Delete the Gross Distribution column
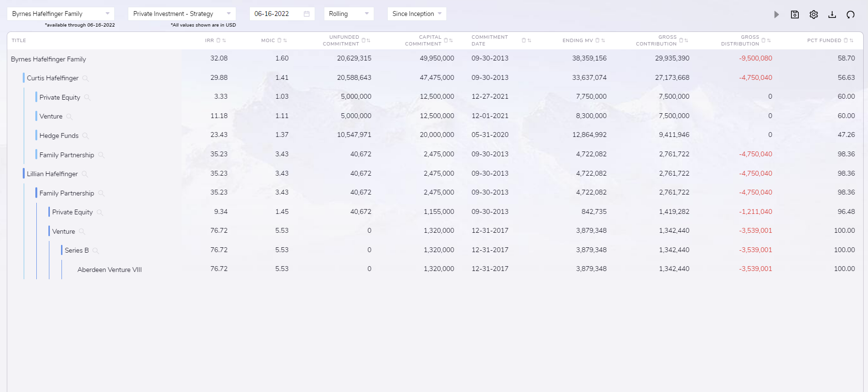868x392 pixels. (763, 41)
